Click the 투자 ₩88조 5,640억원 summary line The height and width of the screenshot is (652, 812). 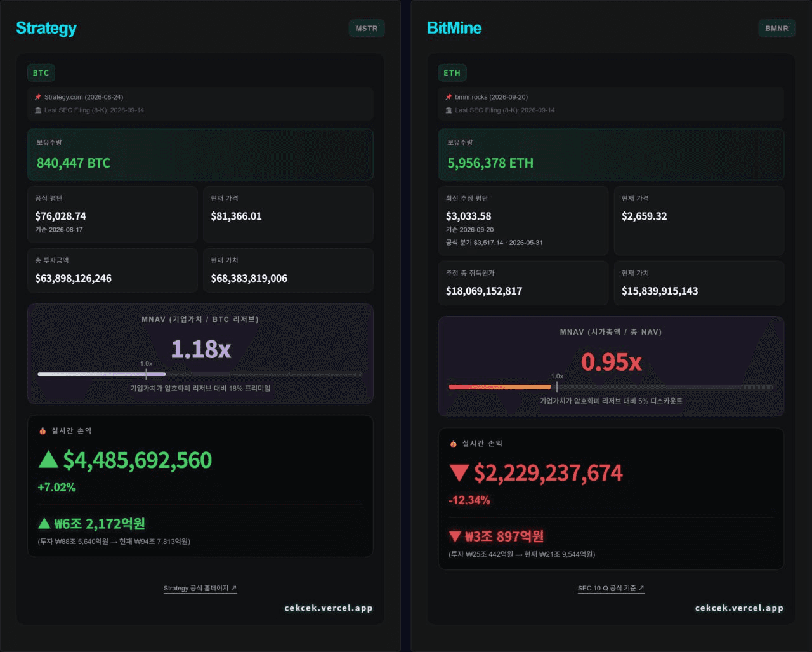(x=114, y=542)
